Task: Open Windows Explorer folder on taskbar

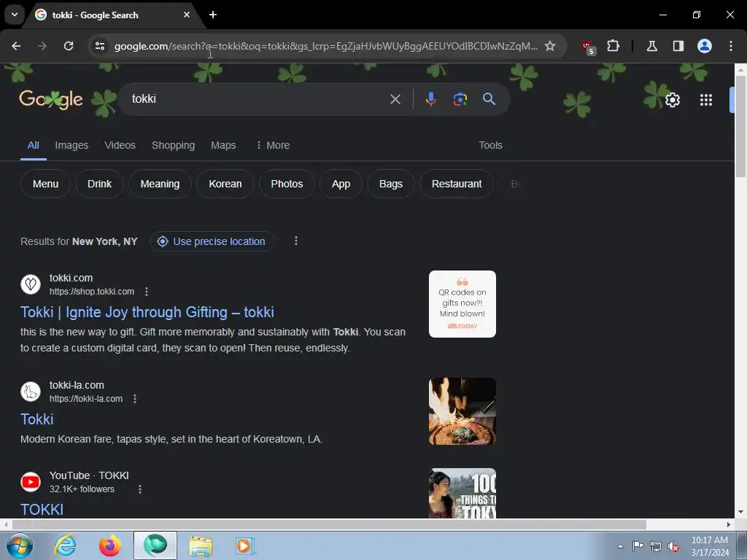Action: point(201,545)
